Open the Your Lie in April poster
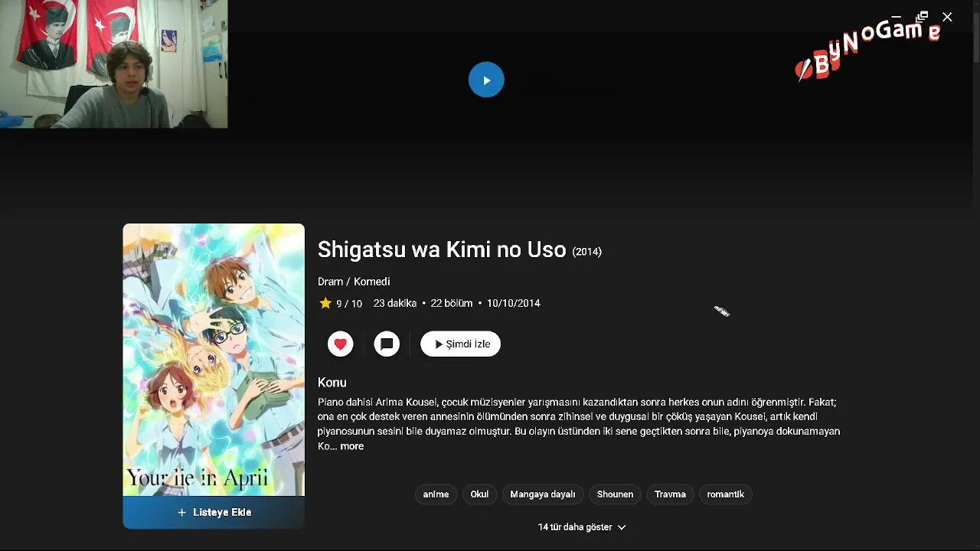The height and width of the screenshot is (551, 980). [x=214, y=360]
